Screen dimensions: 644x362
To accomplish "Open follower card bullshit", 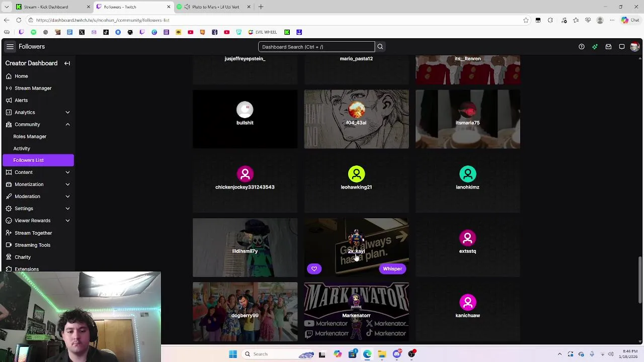I will [x=245, y=119].
